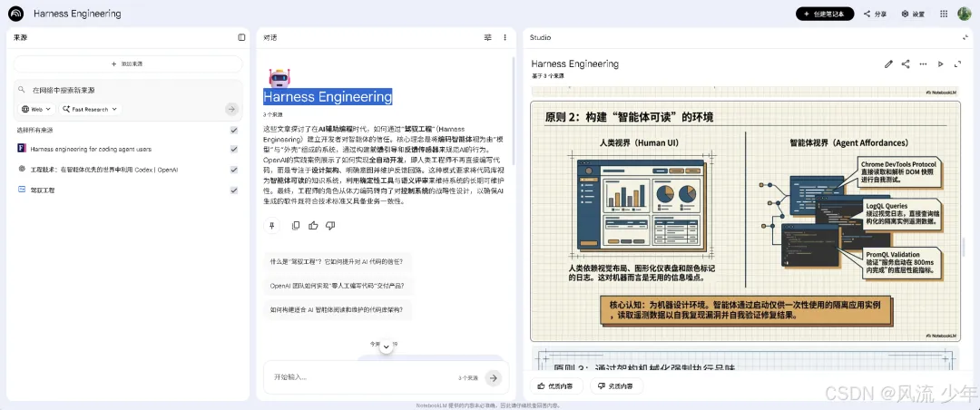
Task: Open the chat panel three-dot menu
Action: (505, 37)
